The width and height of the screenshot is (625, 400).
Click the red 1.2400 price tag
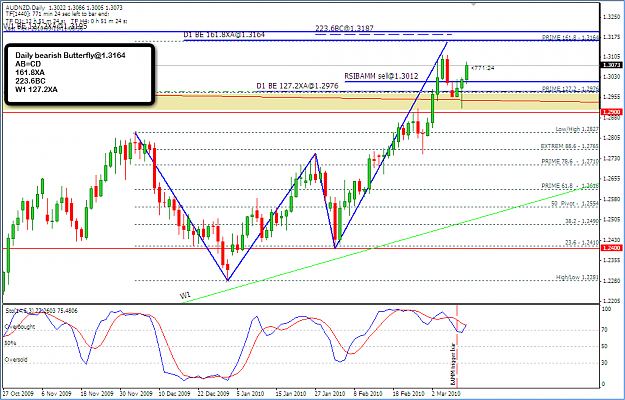pyautogui.click(x=611, y=248)
